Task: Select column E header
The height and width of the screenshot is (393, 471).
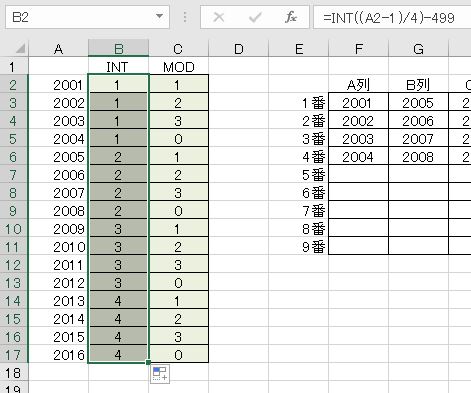Action: [x=299, y=49]
